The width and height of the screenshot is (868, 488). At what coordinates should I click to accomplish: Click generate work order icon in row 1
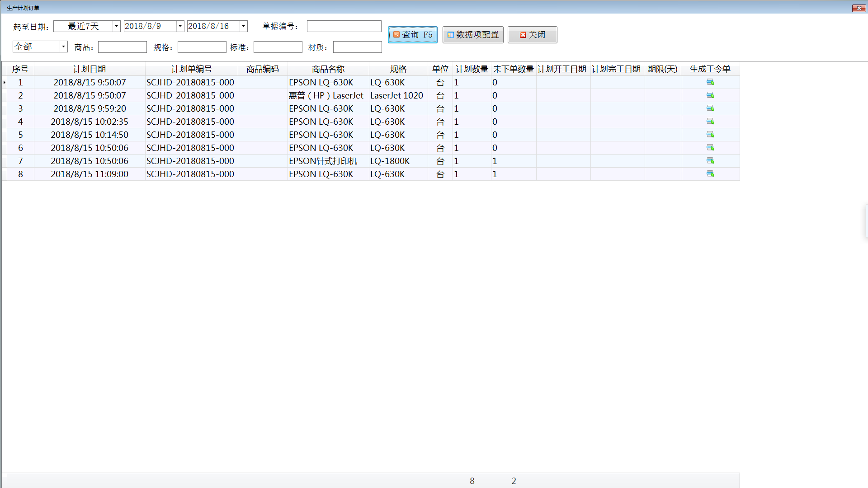(710, 82)
